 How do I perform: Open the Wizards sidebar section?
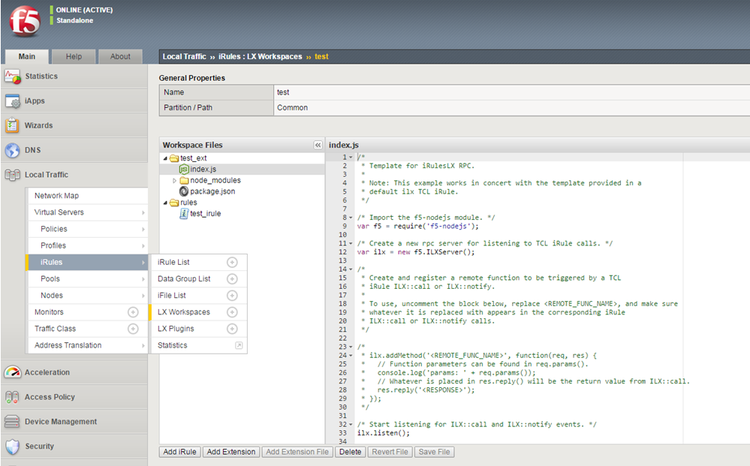[41, 126]
